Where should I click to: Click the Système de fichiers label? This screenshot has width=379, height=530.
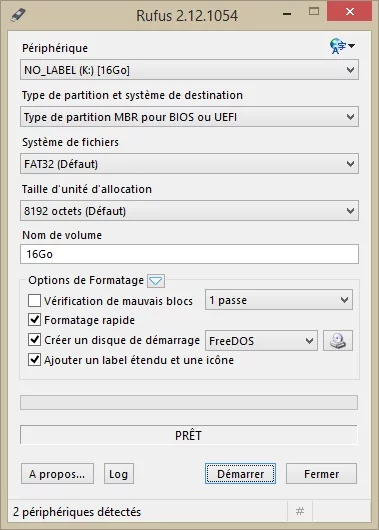click(x=70, y=142)
